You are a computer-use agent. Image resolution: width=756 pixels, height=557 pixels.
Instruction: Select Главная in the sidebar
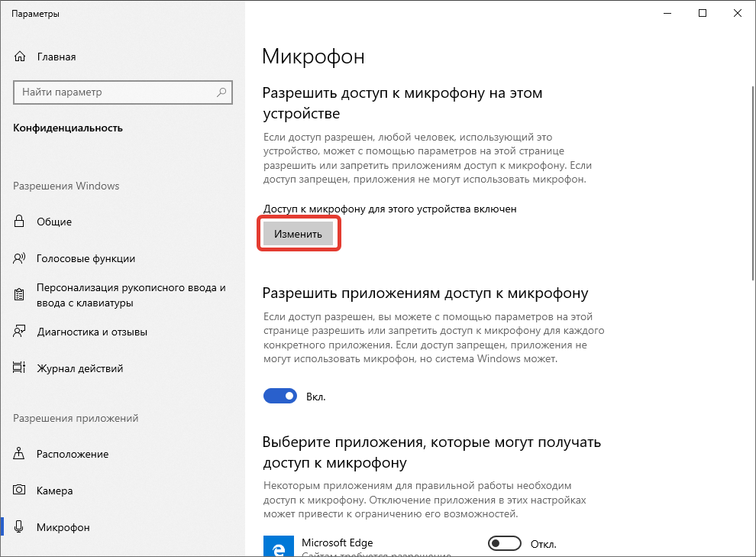tap(56, 57)
